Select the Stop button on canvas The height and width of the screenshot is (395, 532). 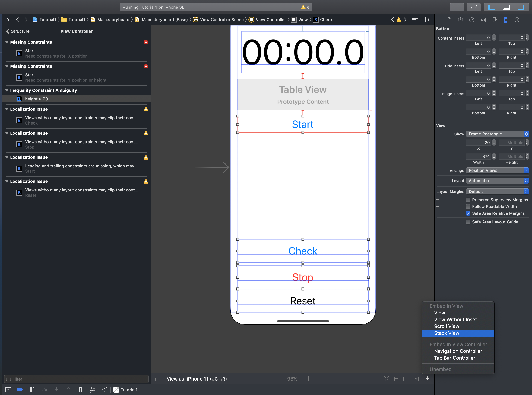pyautogui.click(x=302, y=277)
